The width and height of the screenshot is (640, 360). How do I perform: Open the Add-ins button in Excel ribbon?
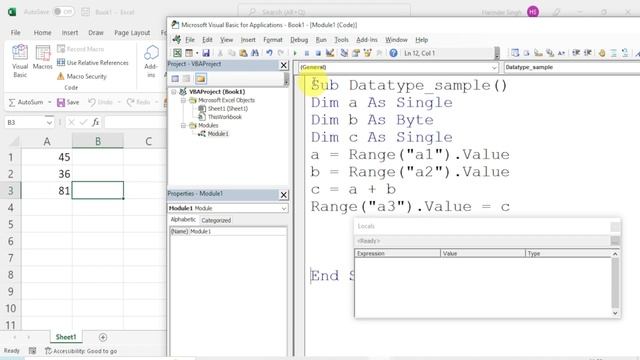(151, 61)
